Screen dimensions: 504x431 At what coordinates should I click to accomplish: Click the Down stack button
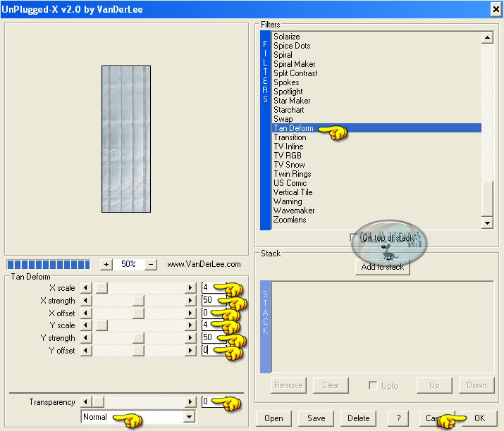click(x=477, y=385)
